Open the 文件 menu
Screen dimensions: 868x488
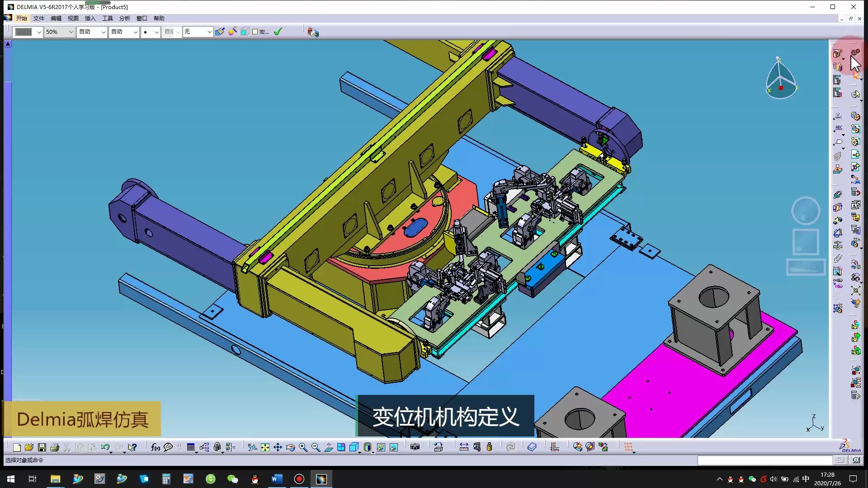[39, 19]
